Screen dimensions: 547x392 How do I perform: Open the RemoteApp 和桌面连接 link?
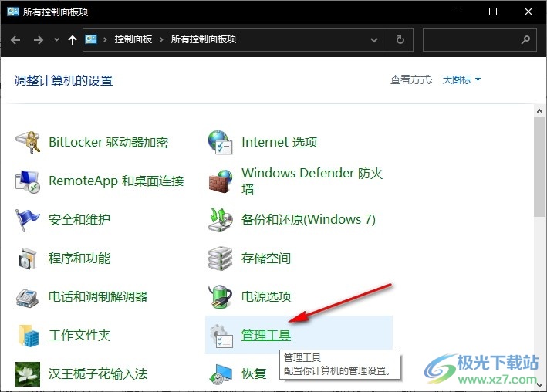point(116,181)
